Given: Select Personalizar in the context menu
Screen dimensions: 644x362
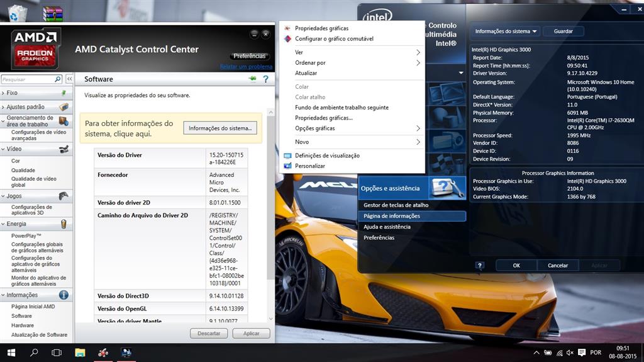Looking at the screenshot, I should (352, 166).
